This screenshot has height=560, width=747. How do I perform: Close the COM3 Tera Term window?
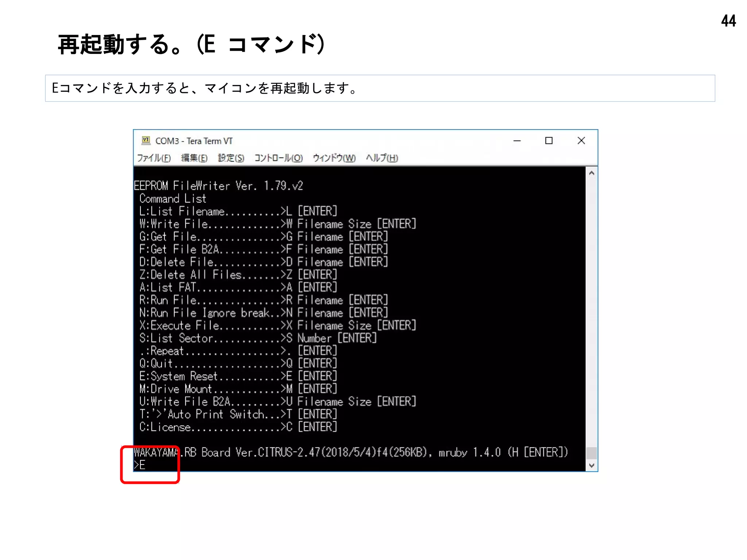581,141
